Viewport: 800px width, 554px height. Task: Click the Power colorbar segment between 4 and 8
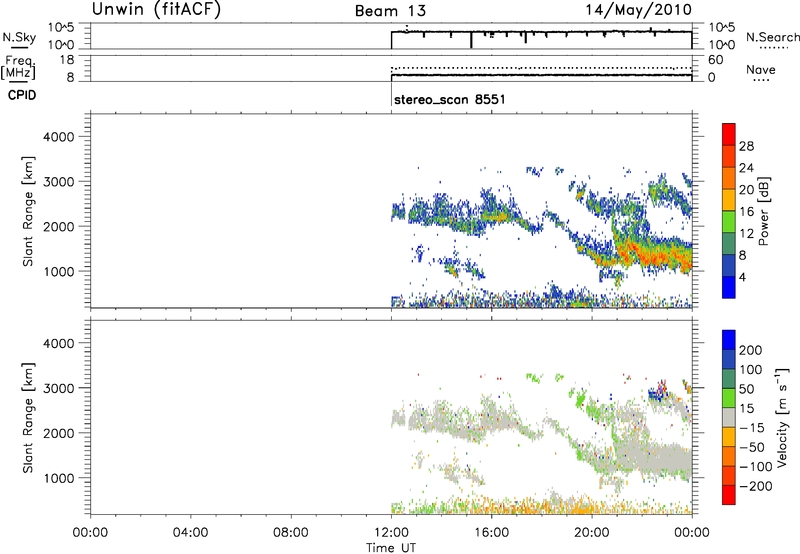(x=729, y=265)
